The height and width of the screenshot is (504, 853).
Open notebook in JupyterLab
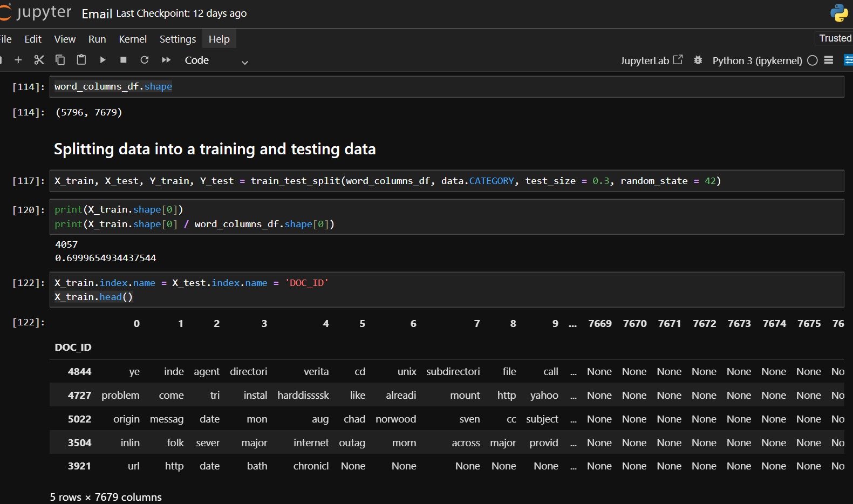pos(651,60)
